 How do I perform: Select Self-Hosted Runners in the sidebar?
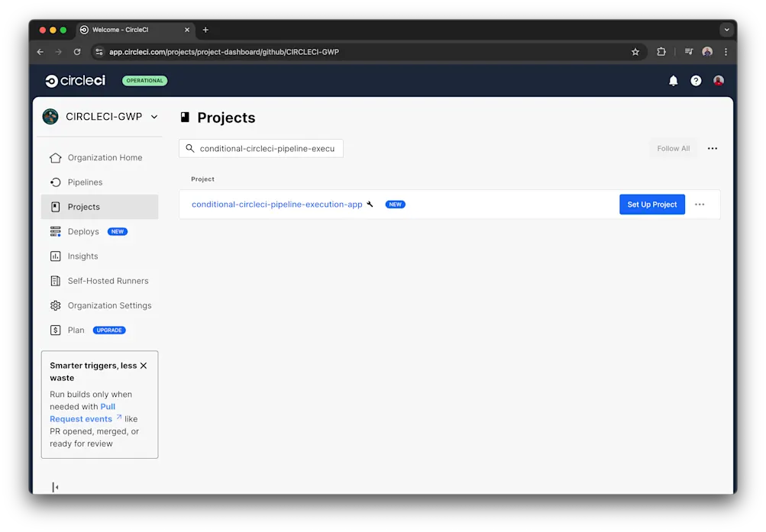pyautogui.click(x=106, y=280)
